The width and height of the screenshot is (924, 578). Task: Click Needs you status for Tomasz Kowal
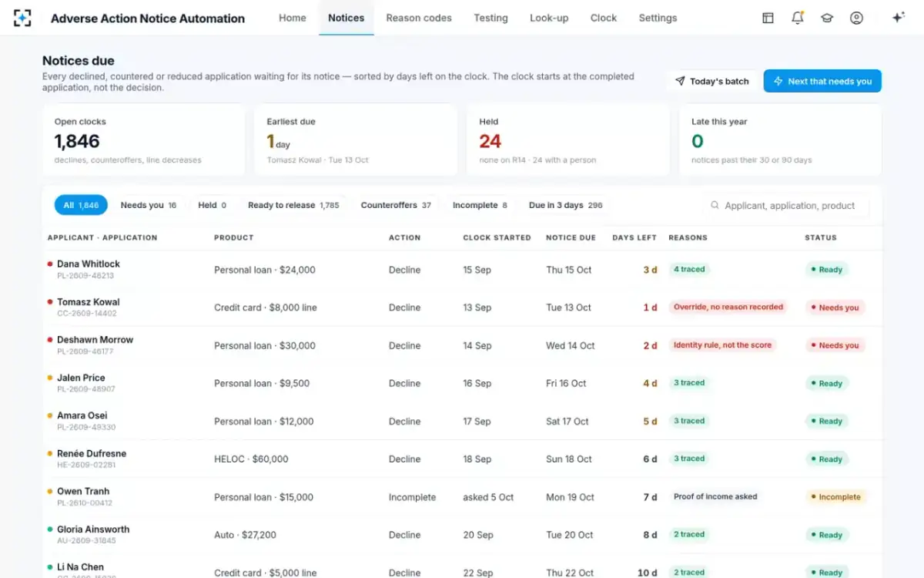pos(835,307)
